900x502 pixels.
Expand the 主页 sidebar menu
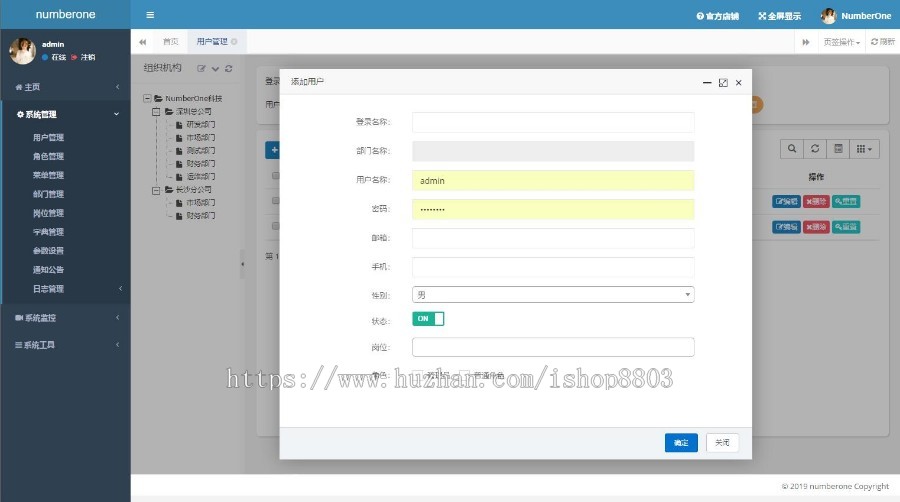65,87
